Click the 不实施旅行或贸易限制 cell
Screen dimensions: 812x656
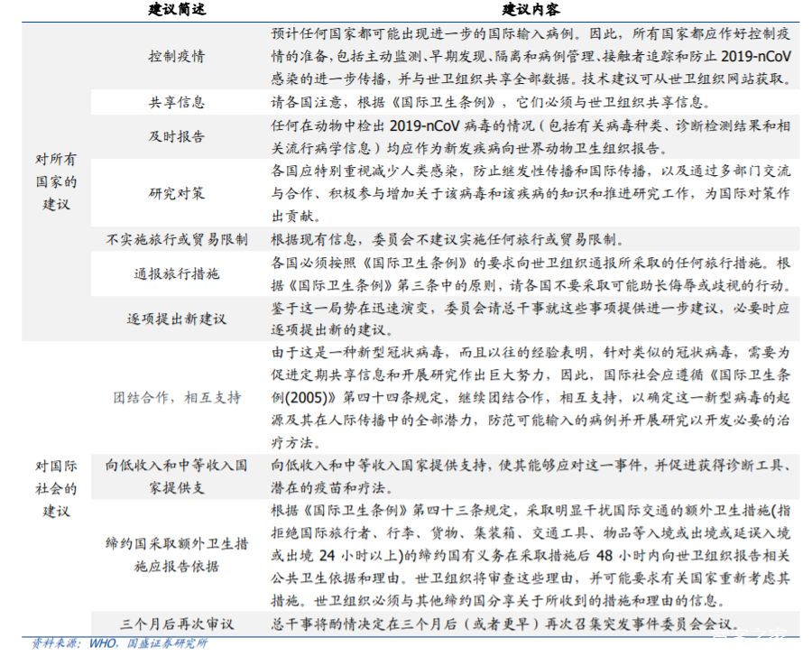point(177,239)
